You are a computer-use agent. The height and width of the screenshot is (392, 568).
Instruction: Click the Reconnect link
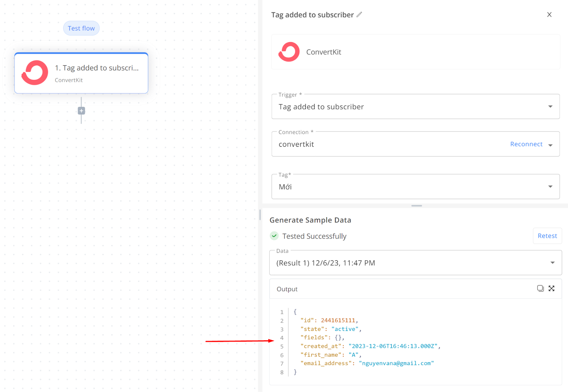[526, 144]
